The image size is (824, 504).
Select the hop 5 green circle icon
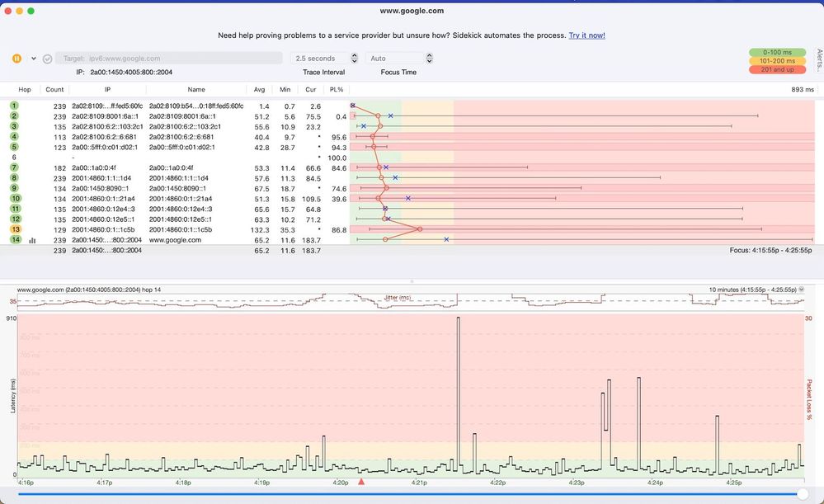click(x=14, y=147)
